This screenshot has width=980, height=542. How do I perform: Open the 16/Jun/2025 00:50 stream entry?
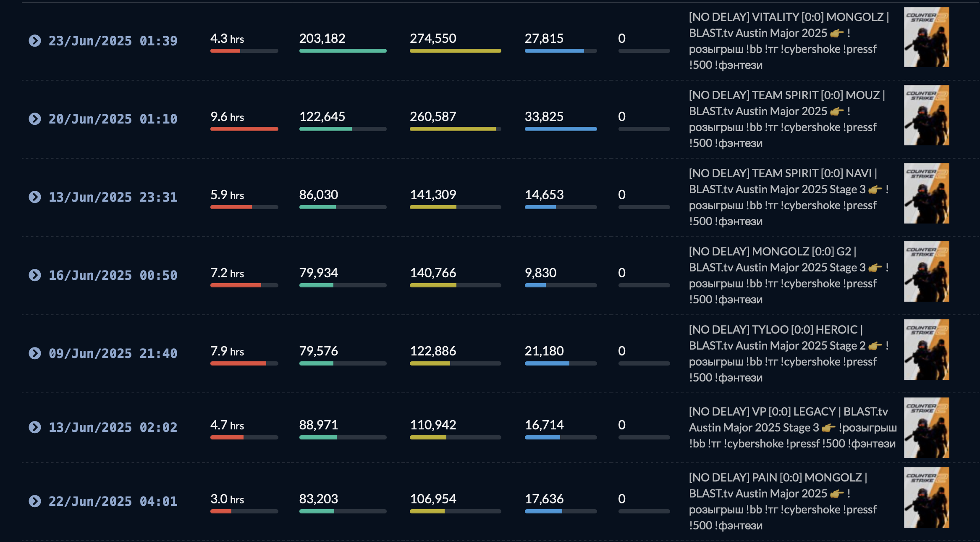[x=113, y=275]
